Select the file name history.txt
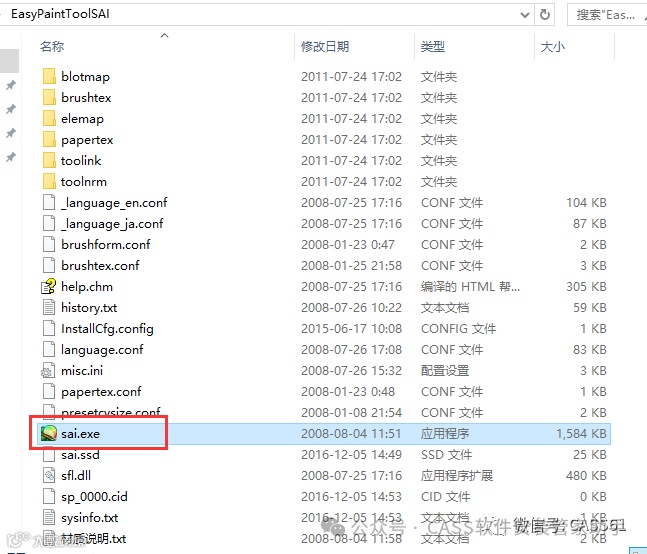647x554 pixels. click(89, 308)
